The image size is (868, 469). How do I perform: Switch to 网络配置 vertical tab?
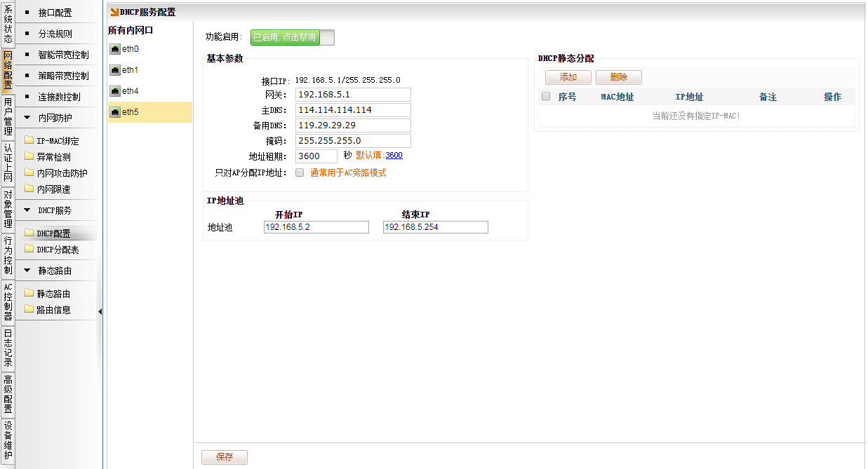[x=8, y=71]
